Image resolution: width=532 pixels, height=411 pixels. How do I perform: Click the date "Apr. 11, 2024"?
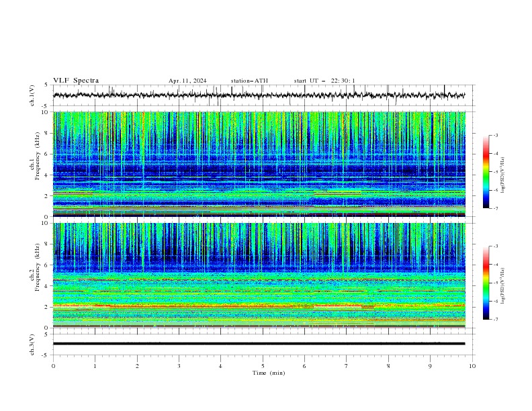[x=187, y=81]
